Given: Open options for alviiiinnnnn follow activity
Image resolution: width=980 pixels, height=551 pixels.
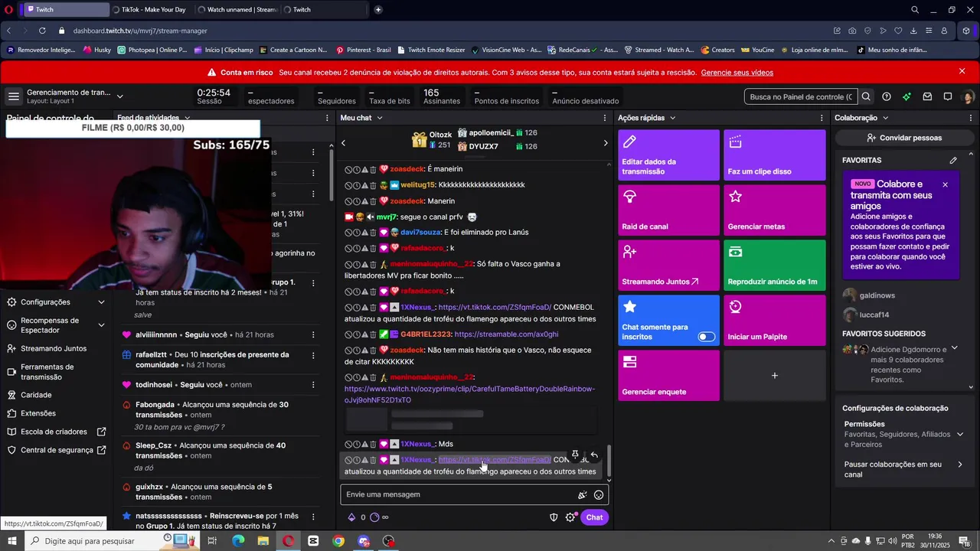Looking at the screenshot, I should point(313,334).
